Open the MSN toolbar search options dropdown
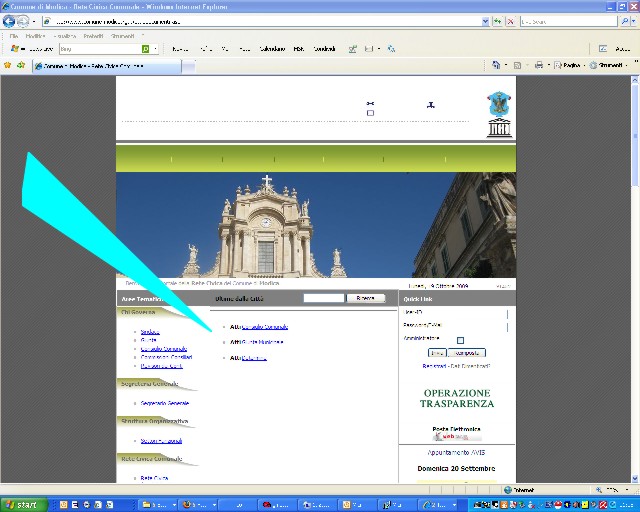Viewport: 640px width, 512px height. (156, 49)
